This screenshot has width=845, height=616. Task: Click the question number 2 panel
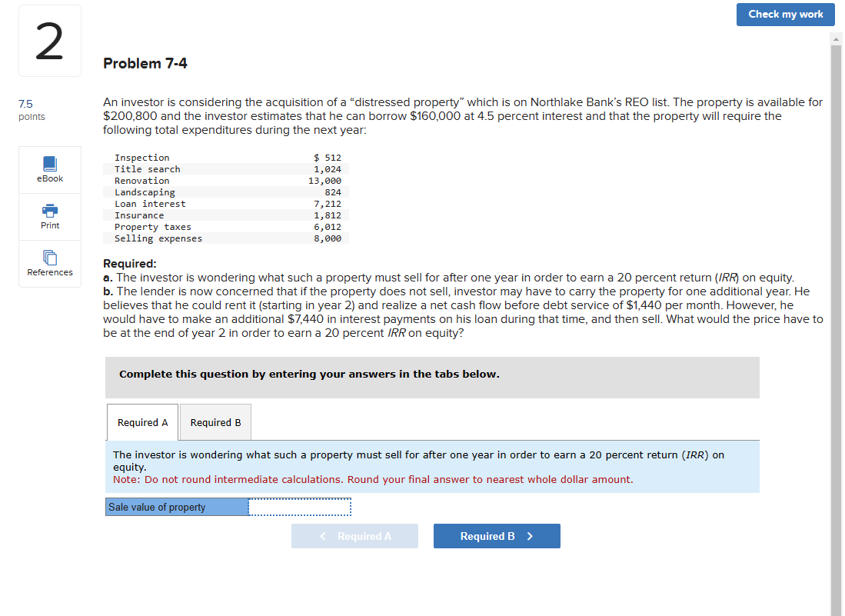pyautogui.click(x=49, y=40)
